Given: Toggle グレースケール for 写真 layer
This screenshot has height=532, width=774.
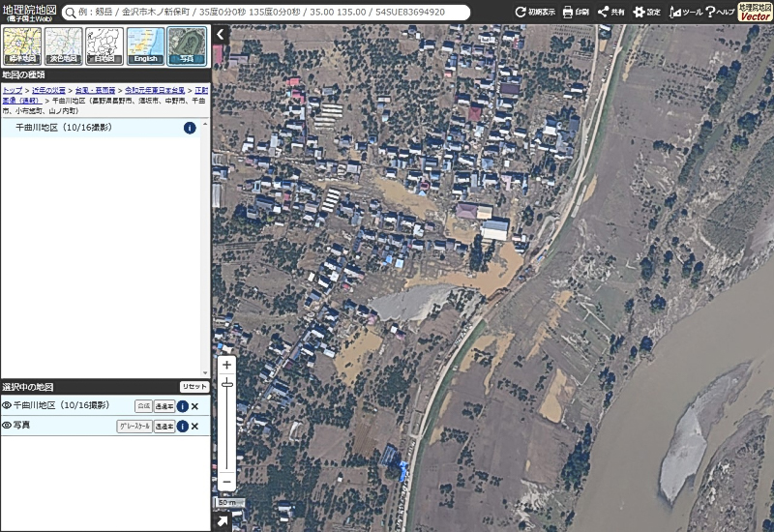Looking at the screenshot, I should coord(134,426).
